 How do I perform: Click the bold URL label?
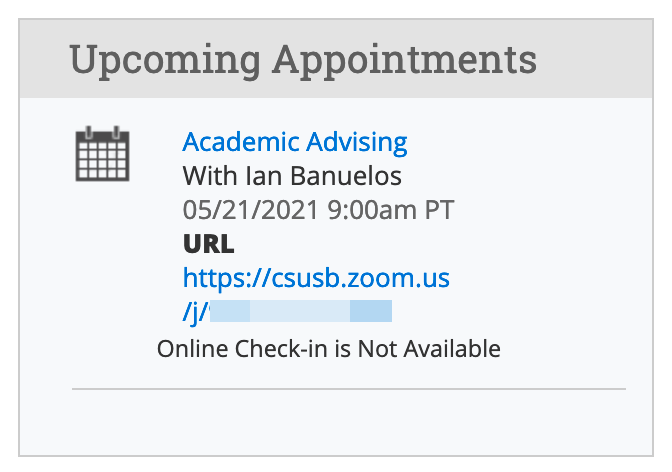[209, 244]
